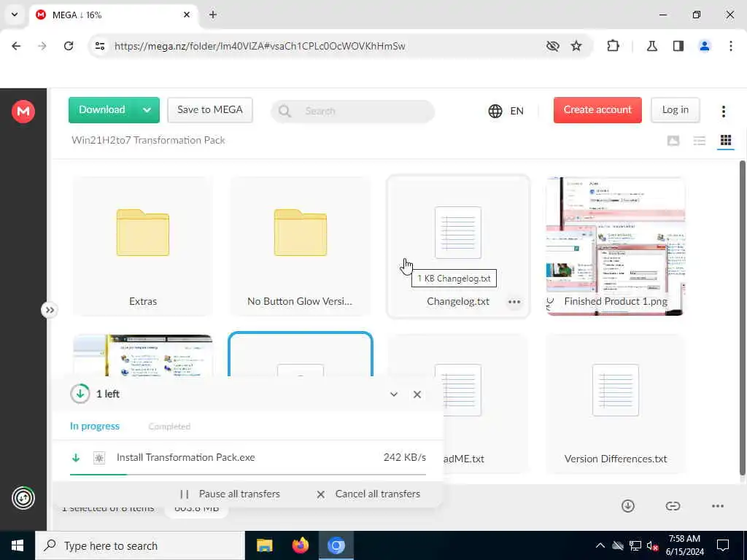747x560 pixels.
Task: Click the site info icon in address bar
Action: (x=100, y=46)
